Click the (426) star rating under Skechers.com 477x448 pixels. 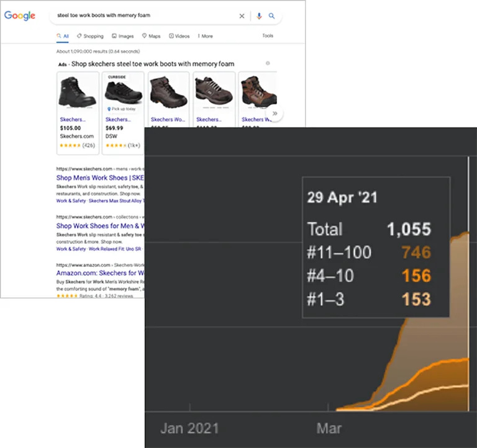pyautogui.click(x=77, y=145)
